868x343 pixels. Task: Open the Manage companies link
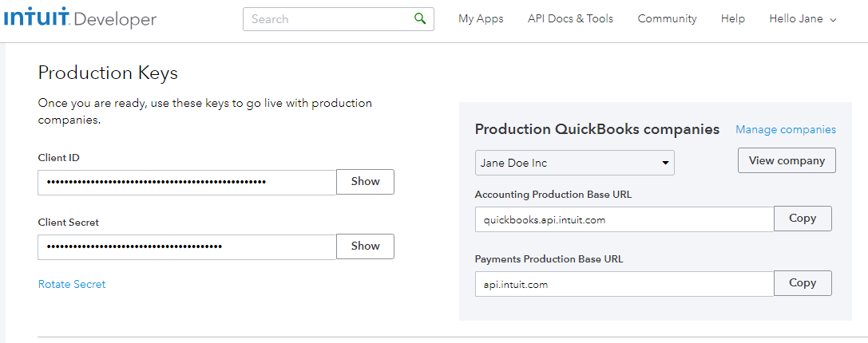coord(786,130)
